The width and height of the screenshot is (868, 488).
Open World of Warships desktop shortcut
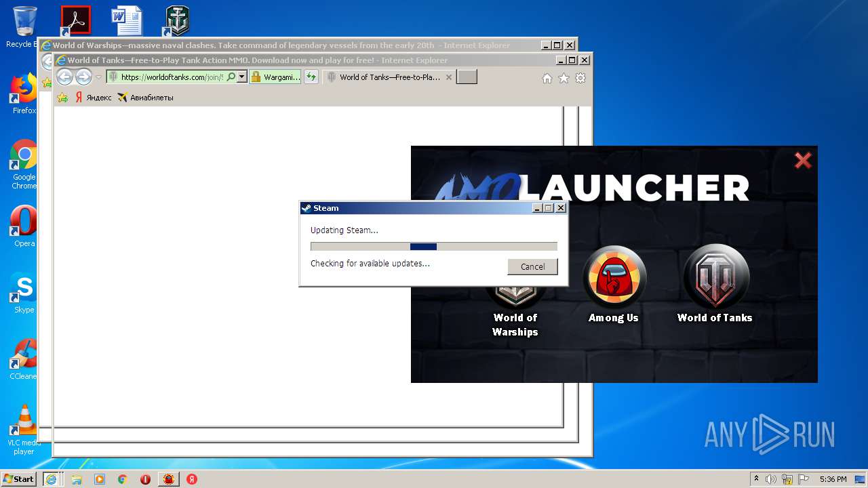coord(177,20)
